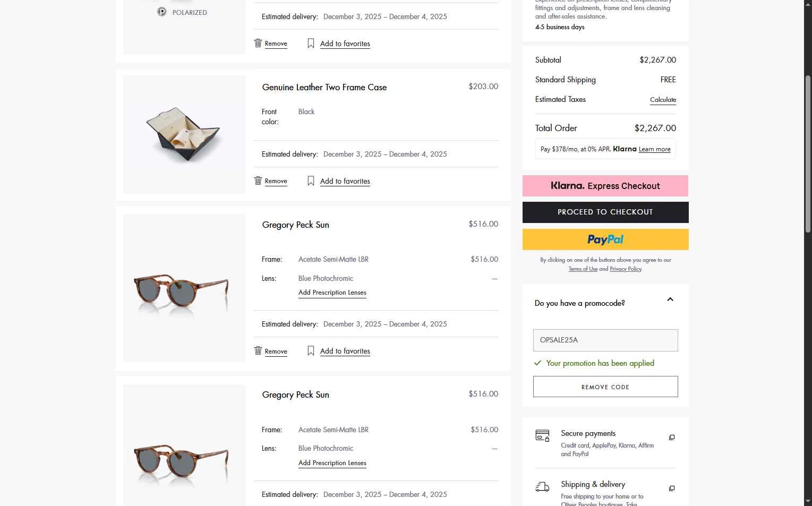Click the Polarized badge icon
The image size is (812, 506).
coord(162,12)
